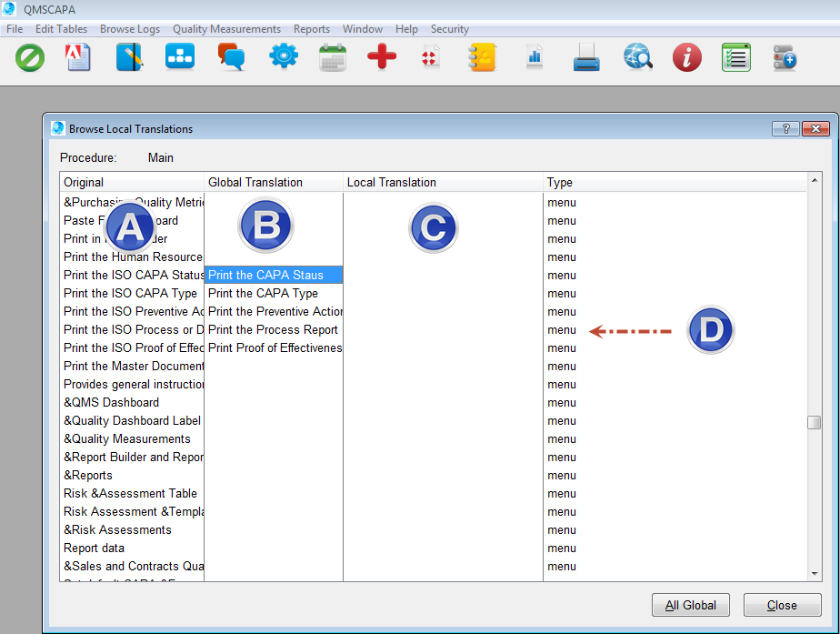
Task: Click the globe search magnifier icon
Action: 638,58
